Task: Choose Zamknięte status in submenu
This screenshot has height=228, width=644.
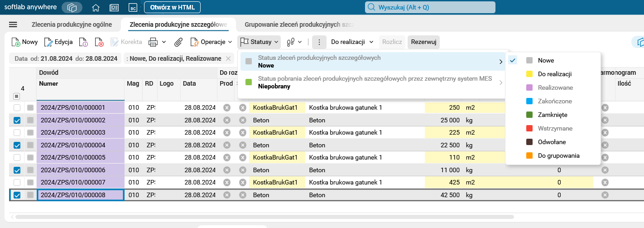Action: pos(553,115)
